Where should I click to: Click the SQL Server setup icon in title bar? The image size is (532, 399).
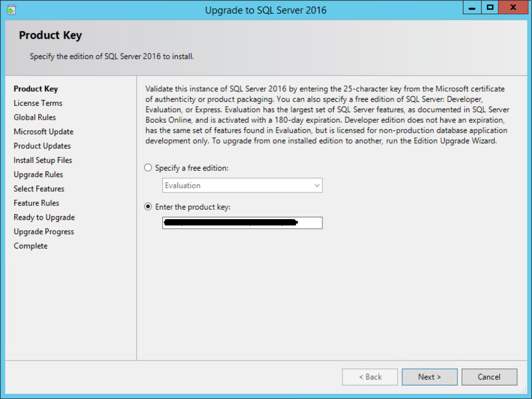[11, 10]
